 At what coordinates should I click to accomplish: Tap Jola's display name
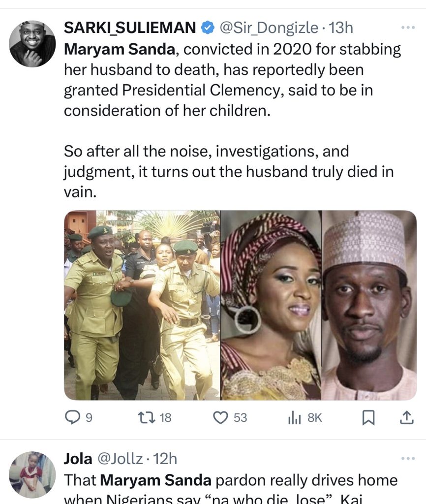tap(78, 459)
